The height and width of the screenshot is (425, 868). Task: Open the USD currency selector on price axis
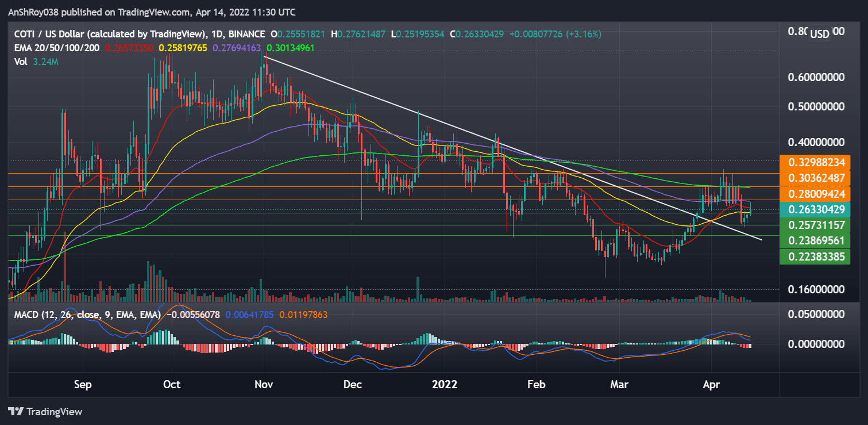820,34
